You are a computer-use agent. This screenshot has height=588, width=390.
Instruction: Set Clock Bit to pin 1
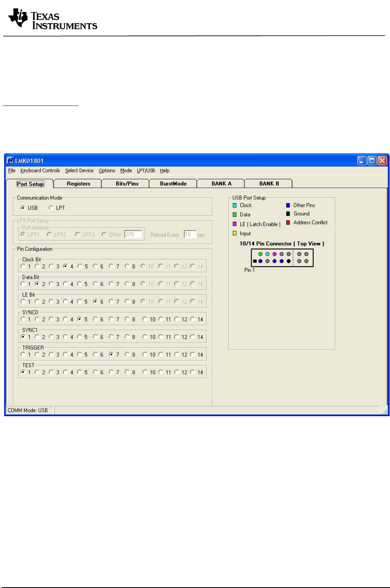[23, 266]
